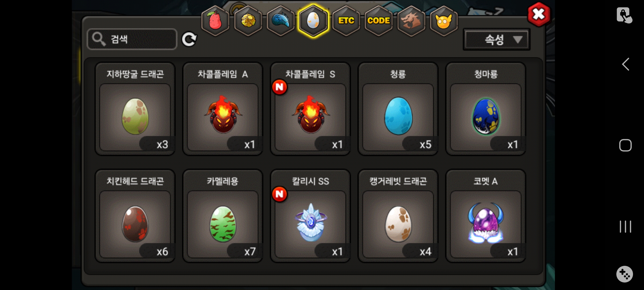Click the 검색 search field
The width and height of the screenshot is (644, 290).
[x=132, y=39]
